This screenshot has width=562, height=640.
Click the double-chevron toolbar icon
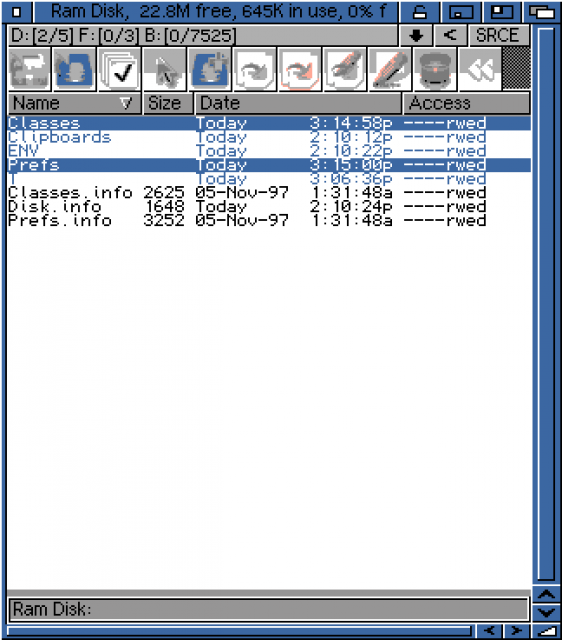[x=480, y=69]
